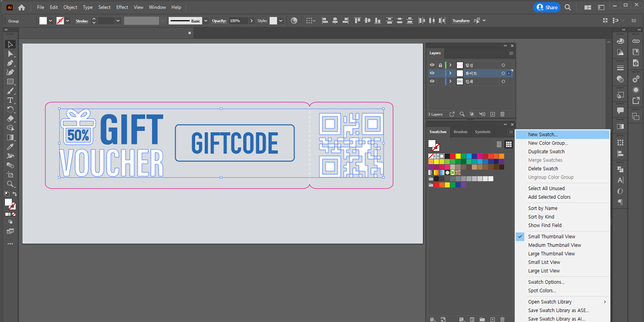Select the Selection tool arrow

(10, 45)
